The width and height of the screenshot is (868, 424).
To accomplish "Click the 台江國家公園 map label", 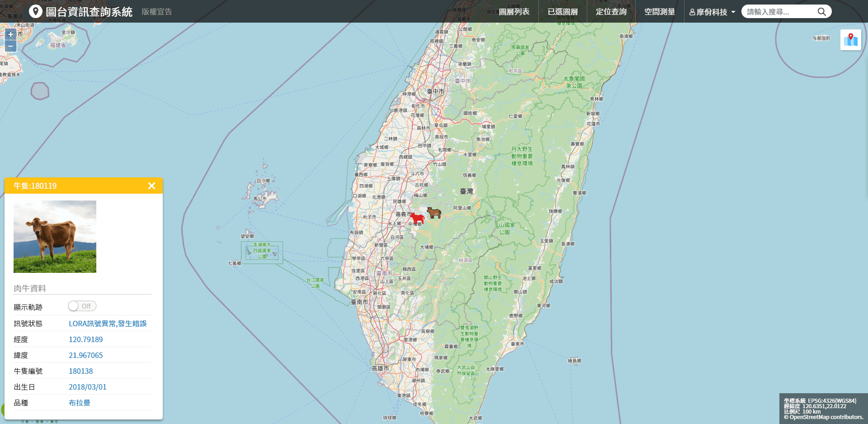I will 315,283.
